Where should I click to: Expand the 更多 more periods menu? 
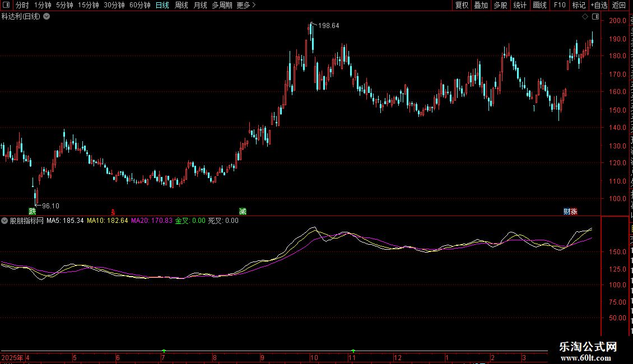[246, 5]
